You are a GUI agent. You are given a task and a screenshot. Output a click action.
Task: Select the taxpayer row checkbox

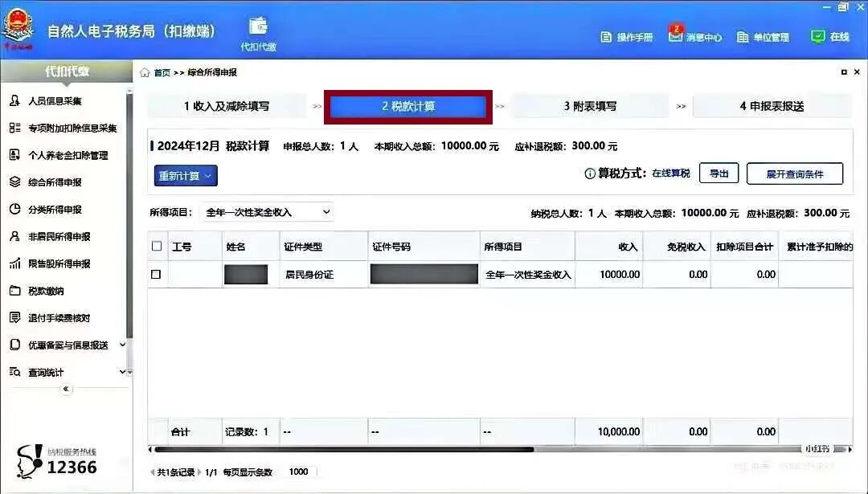click(x=157, y=275)
